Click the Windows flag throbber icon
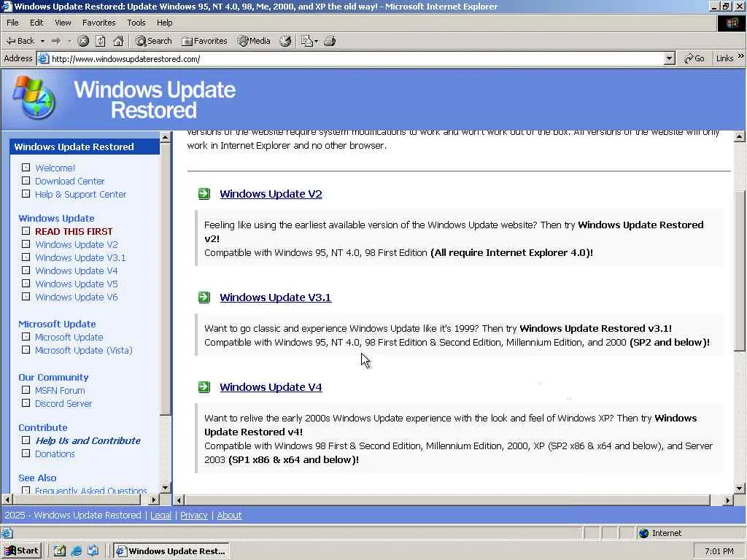 coord(731,23)
